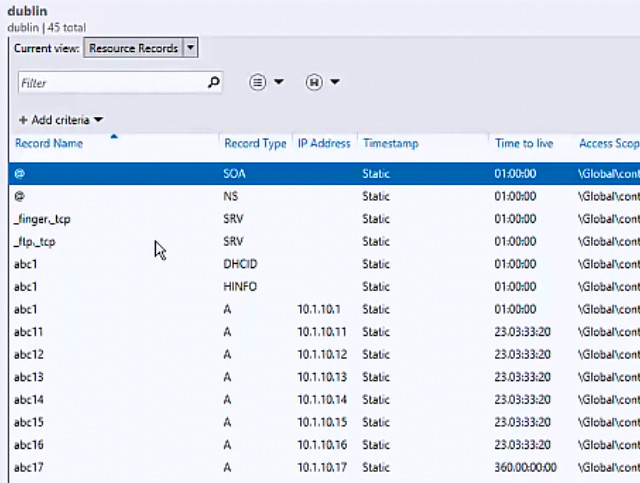Select the _finger._tcp SRV record
The image size is (640, 483).
(x=324, y=219)
